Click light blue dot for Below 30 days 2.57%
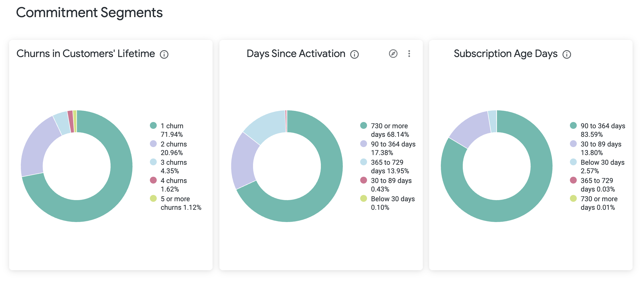 [x=573, y=162]
